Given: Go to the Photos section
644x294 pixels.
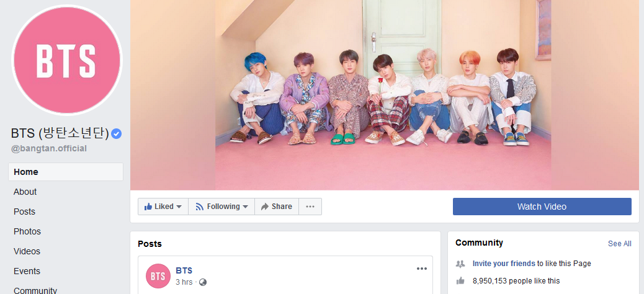Looking at the screenshot, I should coord(27,231).
